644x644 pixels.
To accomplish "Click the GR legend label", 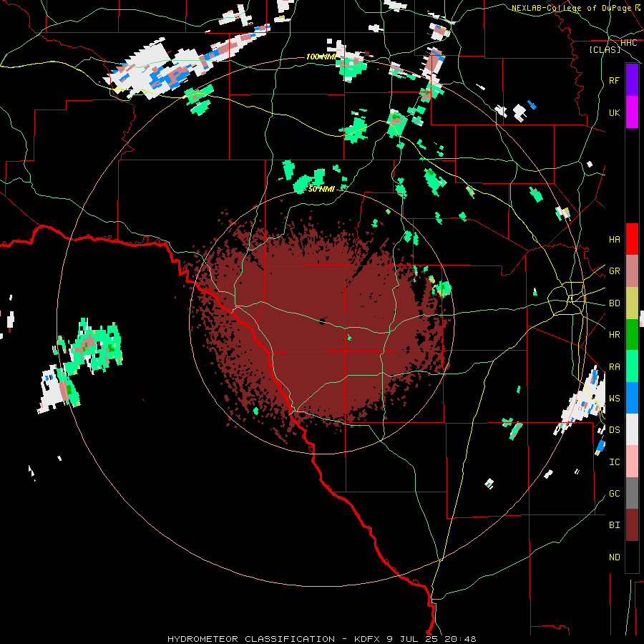I will click(x=615, y=271).
